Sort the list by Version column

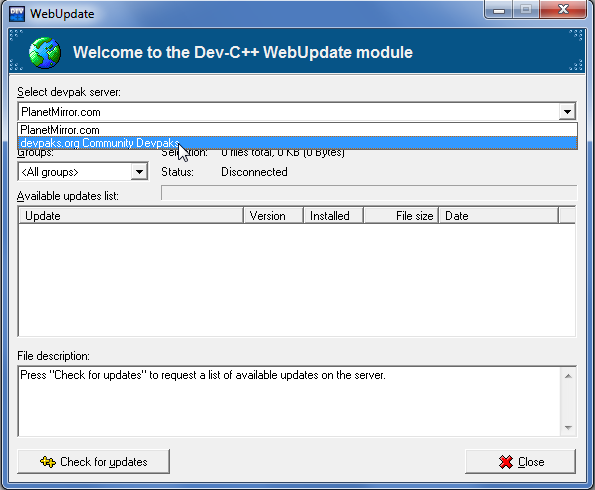(274, 216)
